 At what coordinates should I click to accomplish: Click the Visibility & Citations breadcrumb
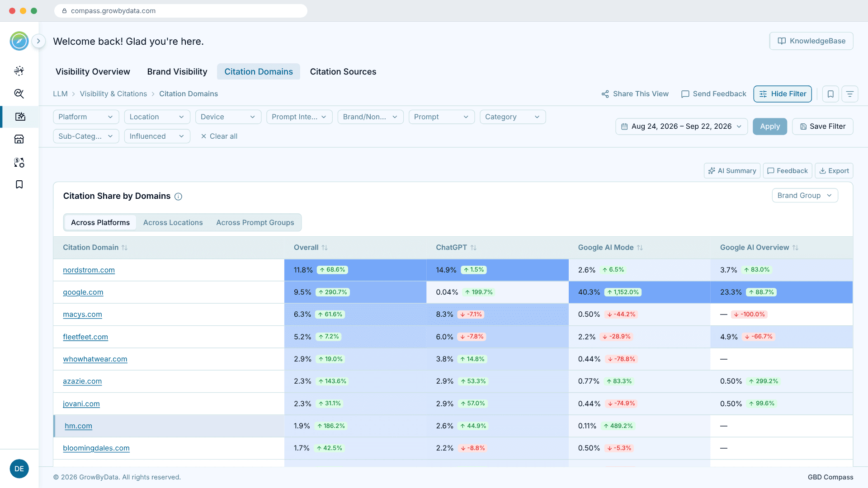[x=113, y=94]
